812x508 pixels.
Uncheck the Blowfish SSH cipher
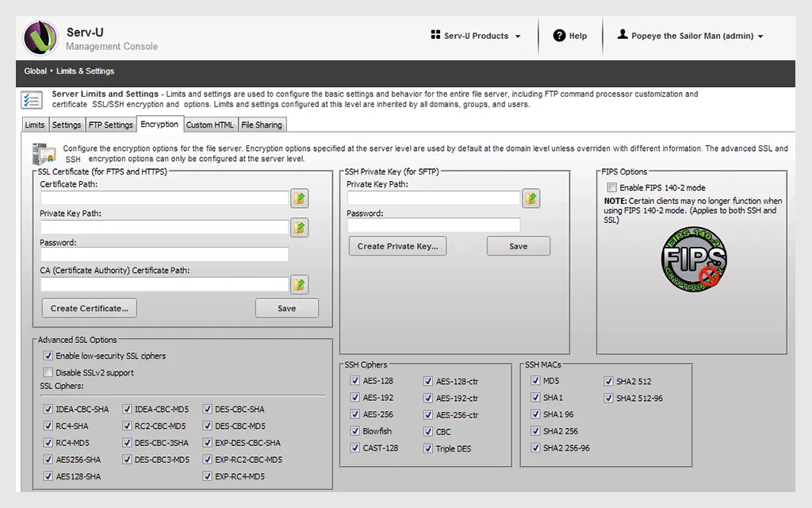click(x=354, y=431)
